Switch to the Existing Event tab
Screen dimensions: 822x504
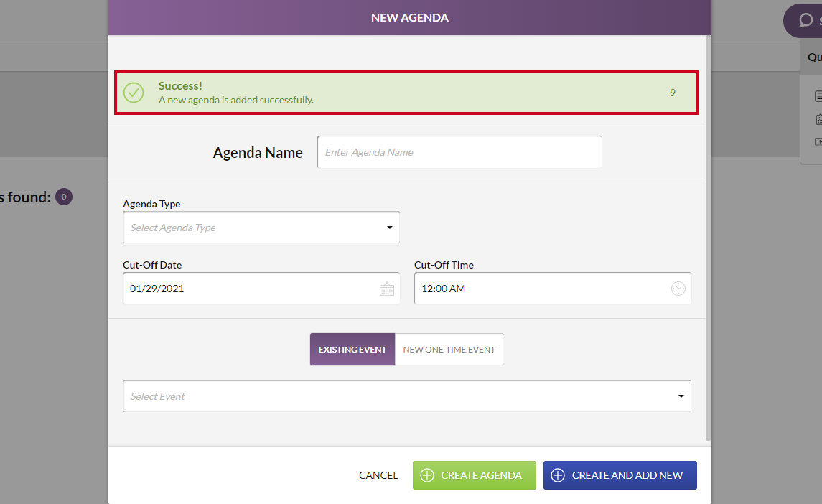tap(352, 350)
